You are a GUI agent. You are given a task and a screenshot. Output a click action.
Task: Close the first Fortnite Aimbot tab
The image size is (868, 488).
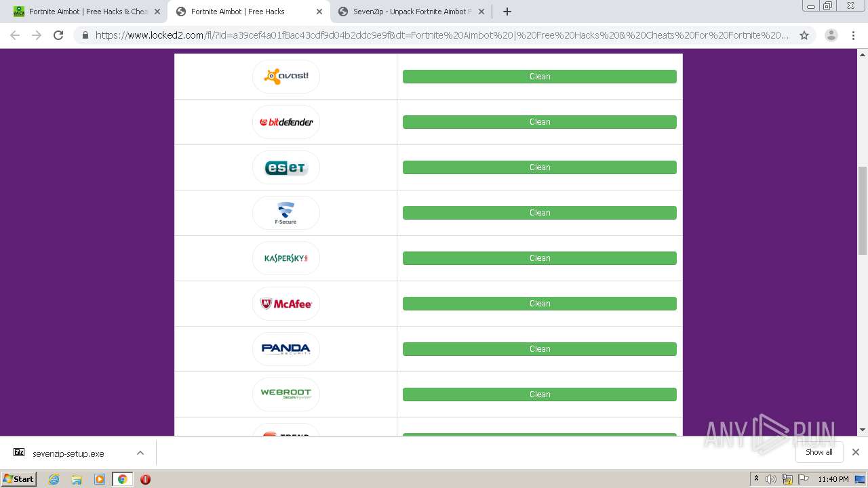tap(157, 12)
